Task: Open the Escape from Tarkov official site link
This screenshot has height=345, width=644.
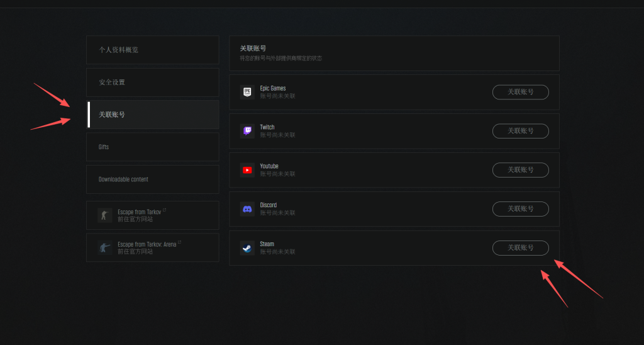Action: 139,212
